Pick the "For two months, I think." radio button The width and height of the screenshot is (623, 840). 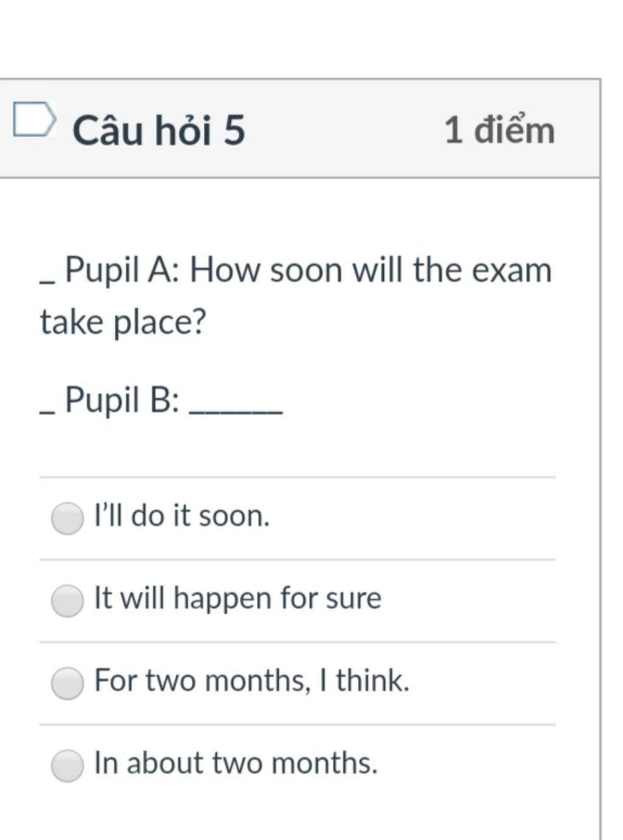click(67, 682)
